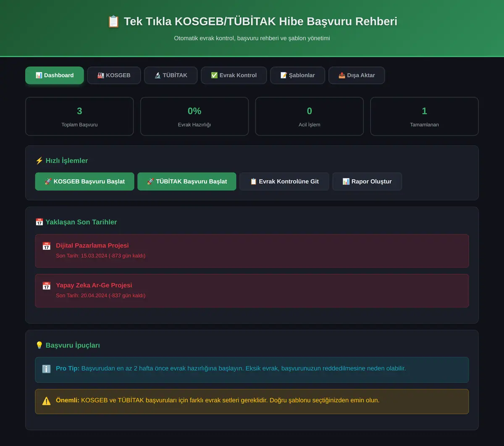Switch to the KOSGEB tab

pyautogui.click(x=114, y=75)
